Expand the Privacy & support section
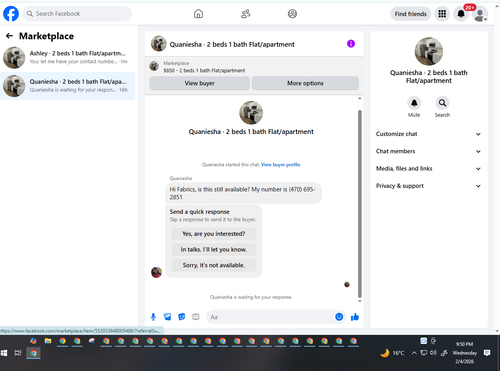This screenshot has height=371, width=500. tap(429, 186)
